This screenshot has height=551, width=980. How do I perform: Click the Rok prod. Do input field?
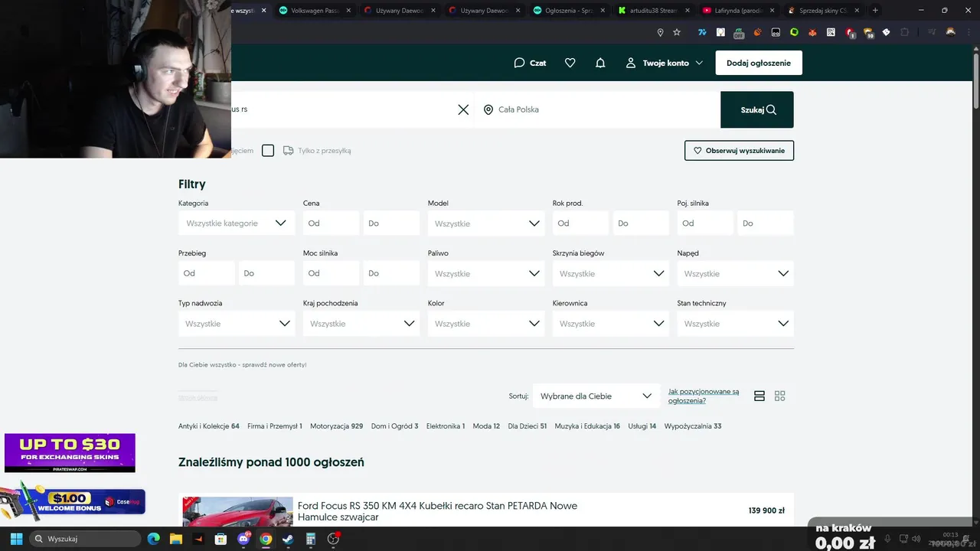pyautogui.click(x=641, y=223)
